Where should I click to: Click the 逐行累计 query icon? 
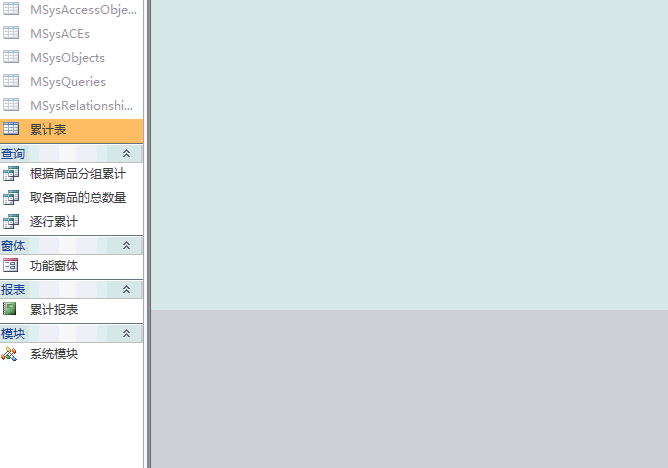pos(11,221)
